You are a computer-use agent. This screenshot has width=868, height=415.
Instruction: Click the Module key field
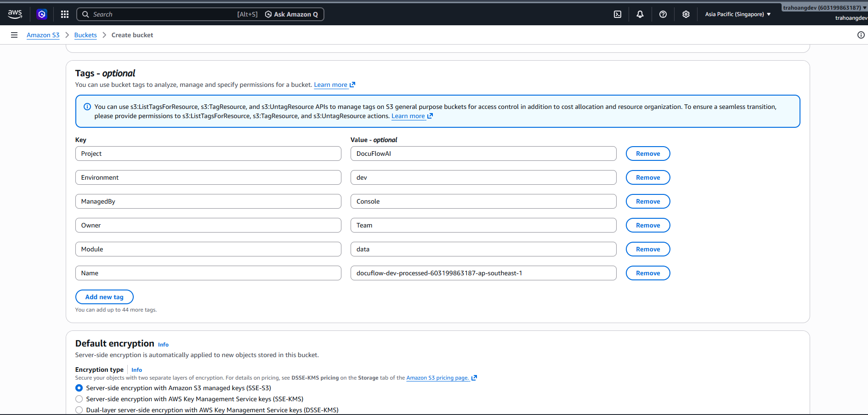(x=208, y=249)
